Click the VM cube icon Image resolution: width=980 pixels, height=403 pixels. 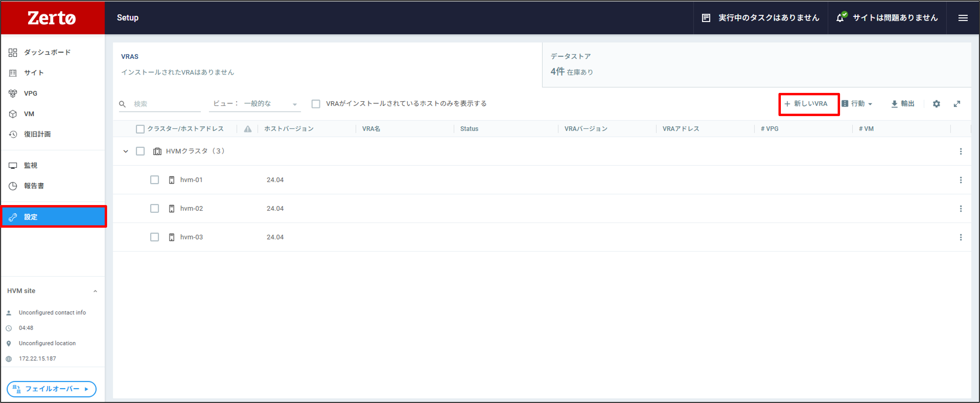[x=13, y=114]
